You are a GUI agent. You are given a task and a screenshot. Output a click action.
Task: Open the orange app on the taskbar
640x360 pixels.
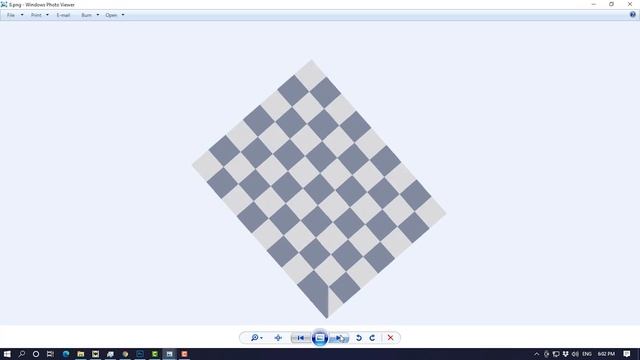(x=184, y=354)
